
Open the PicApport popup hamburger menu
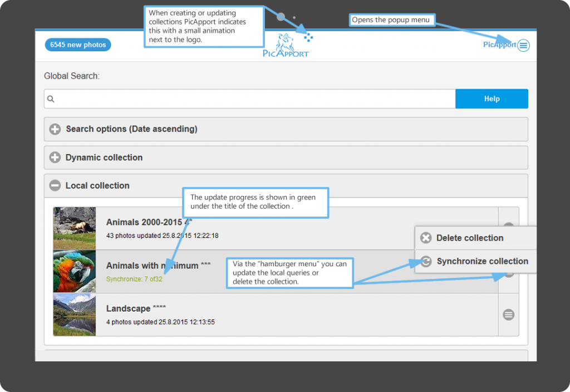(x=523, y=46)
